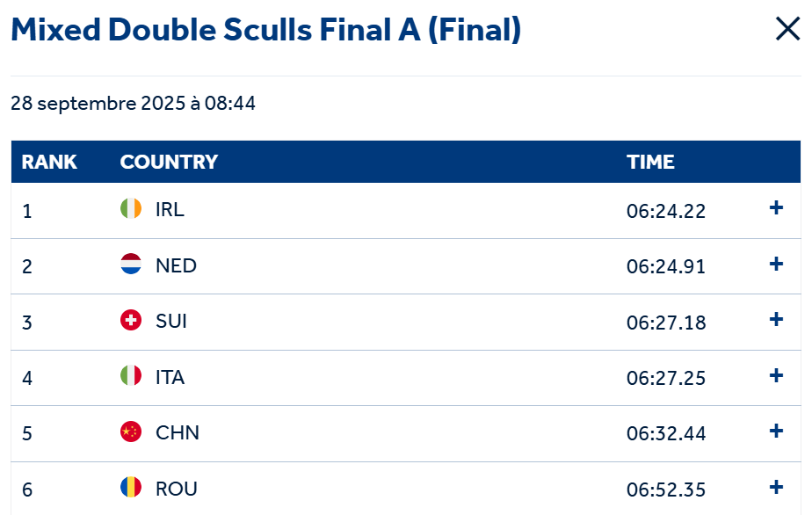Click the Switzerland flag icon
Image resolution: width=812 pixels, height=515 pixels.
(130, 321)
